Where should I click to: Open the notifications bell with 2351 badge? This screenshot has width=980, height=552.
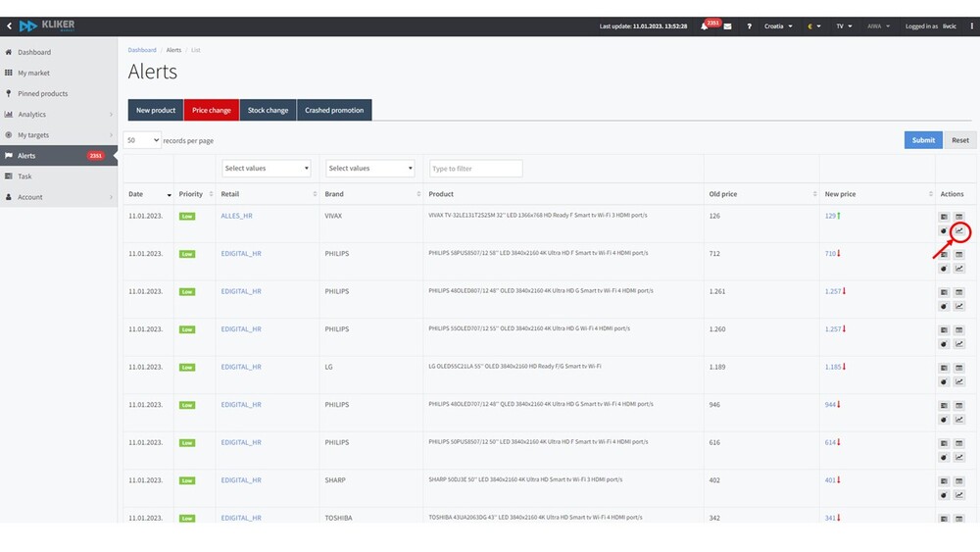705,26
